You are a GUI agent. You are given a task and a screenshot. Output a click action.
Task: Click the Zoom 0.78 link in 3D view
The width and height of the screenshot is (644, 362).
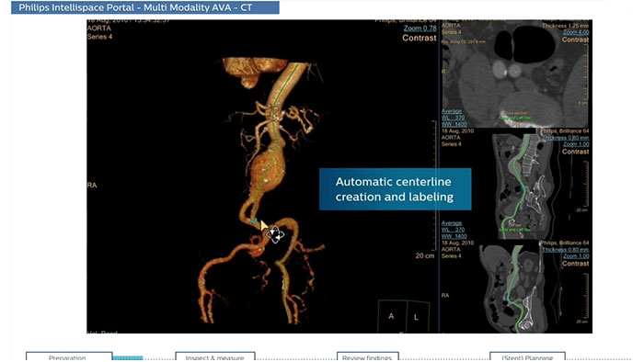tap(420, 28)
